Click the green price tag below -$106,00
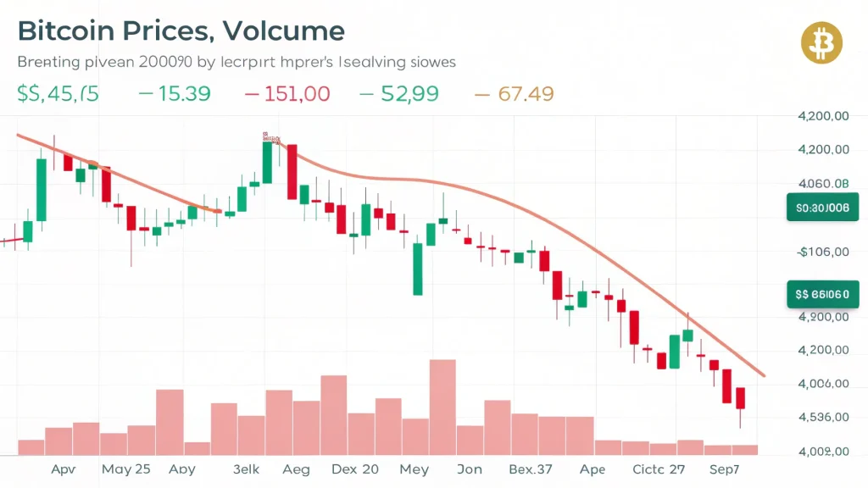This screenshot has width=868, height=488. coord(822,294)
